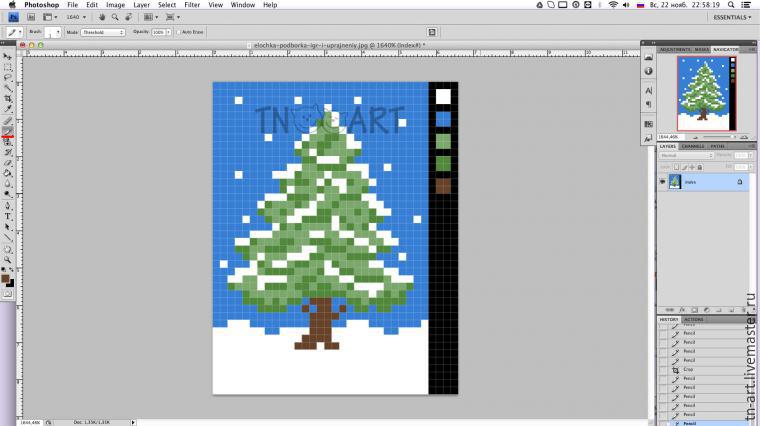Open the Info panel icon
Image resolution: width=760 pixels, height=426 pixels.
pos(649,71)
